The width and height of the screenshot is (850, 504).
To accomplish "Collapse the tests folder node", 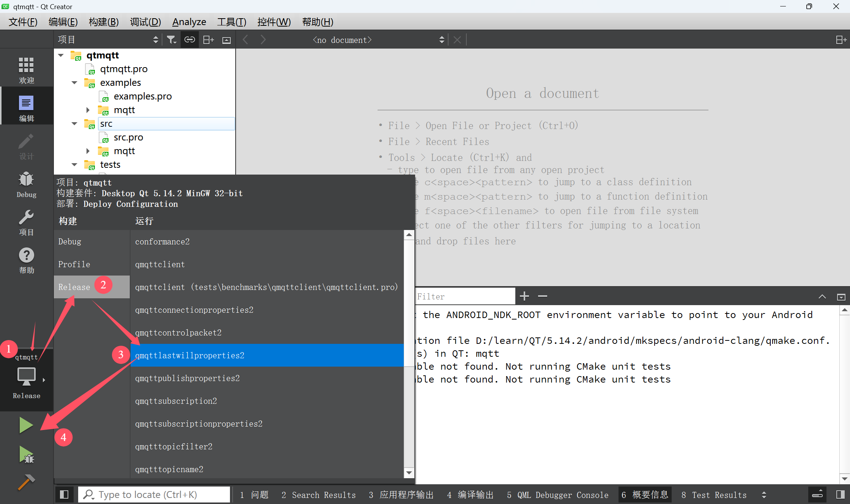I will click(x=74, y=165).
